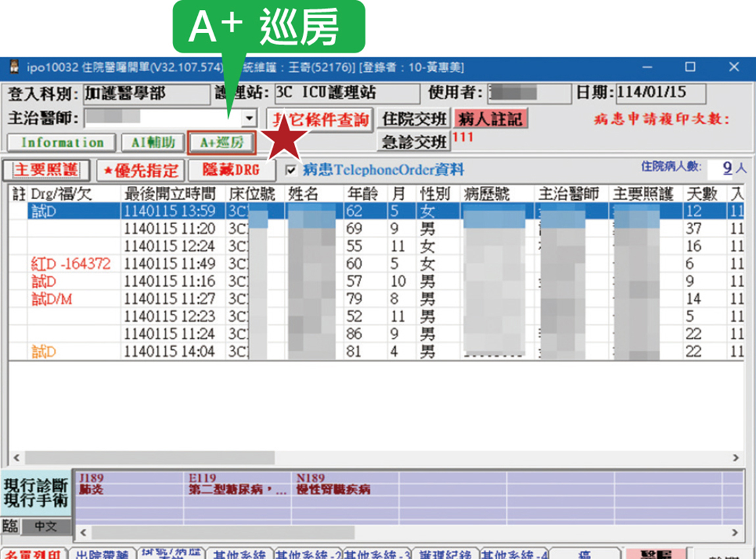
Task: Open 其它條件查詢 search
Action: click(320, 119)
